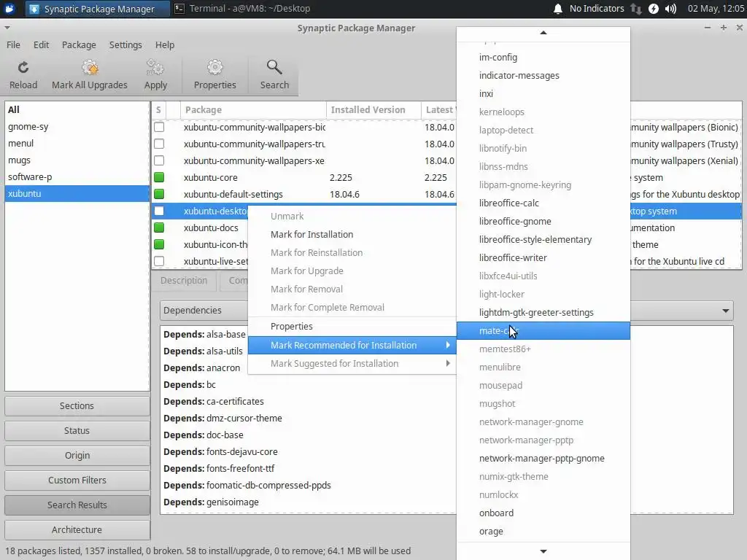
Task: Open the File menu
Action: (13, 44)
